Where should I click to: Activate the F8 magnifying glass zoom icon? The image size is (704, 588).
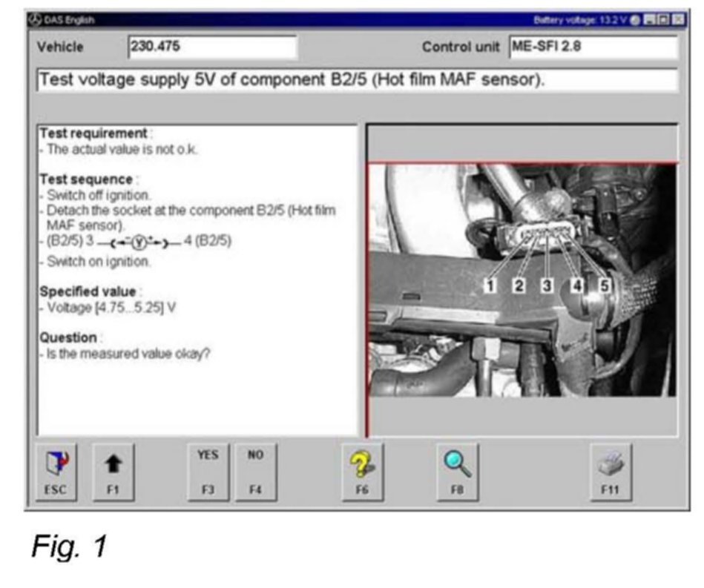point(458,469)
